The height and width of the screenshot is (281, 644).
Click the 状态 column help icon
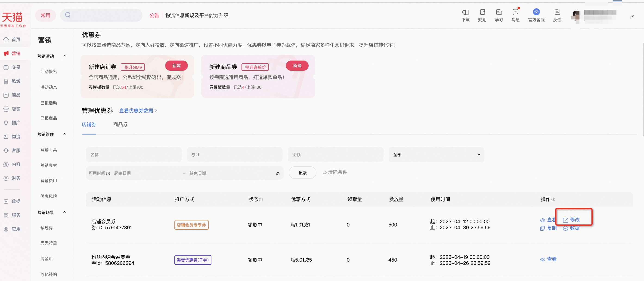click(x=261, y=200)
